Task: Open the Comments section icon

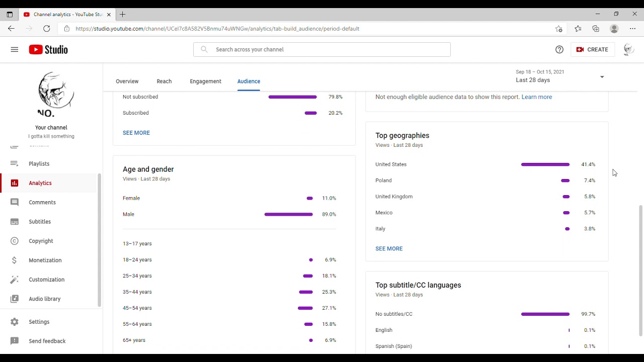Action: (15, 202)
